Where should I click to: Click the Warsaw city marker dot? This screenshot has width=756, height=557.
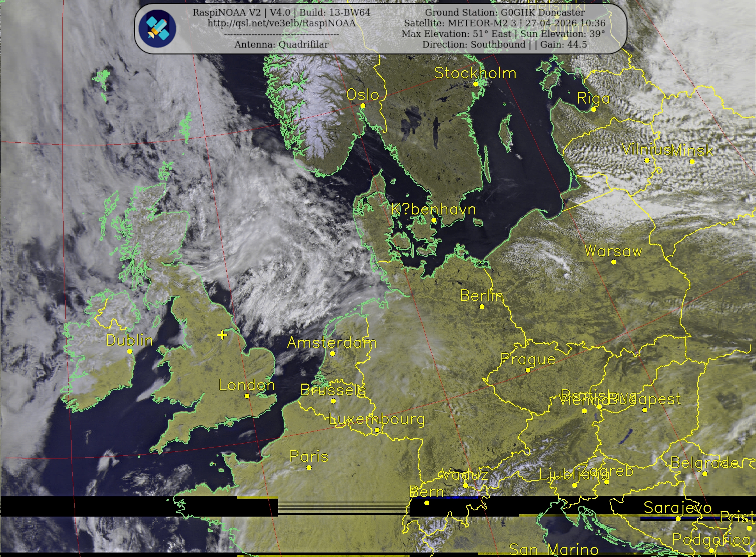tap(613, 262)
